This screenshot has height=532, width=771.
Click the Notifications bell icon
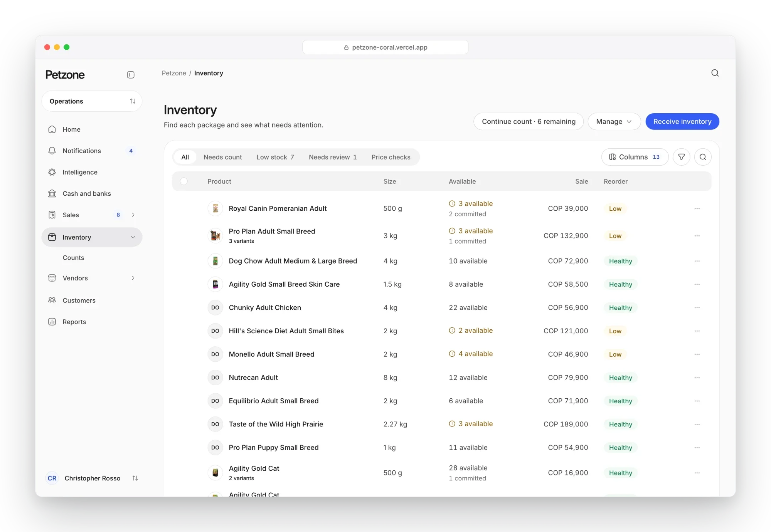coord(52,151)
